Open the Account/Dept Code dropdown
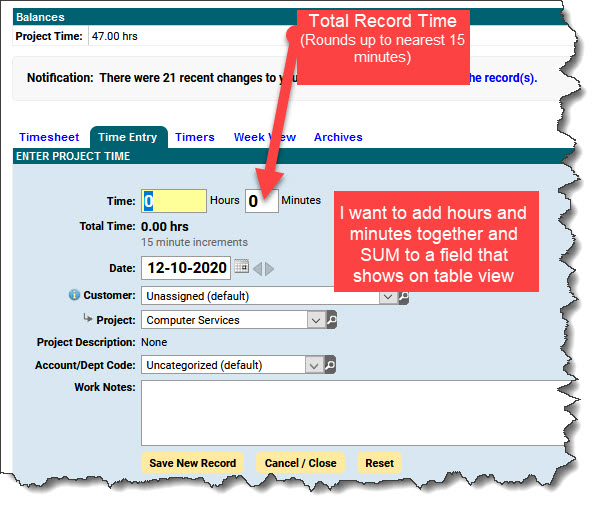 (232, 365)
